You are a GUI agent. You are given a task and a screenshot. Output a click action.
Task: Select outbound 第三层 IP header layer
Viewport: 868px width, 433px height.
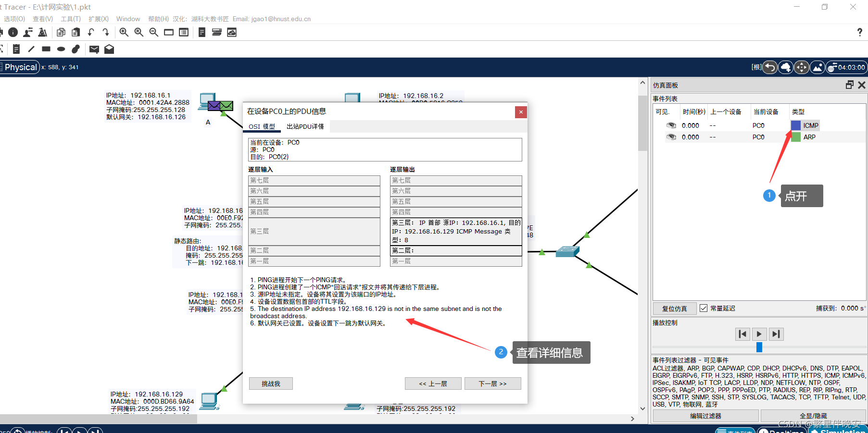click(x=456, y=231)
